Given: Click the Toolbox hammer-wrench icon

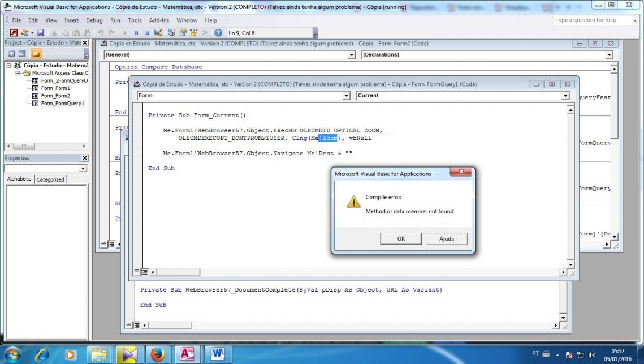Looking at the screenshot, I should point(205,32).
